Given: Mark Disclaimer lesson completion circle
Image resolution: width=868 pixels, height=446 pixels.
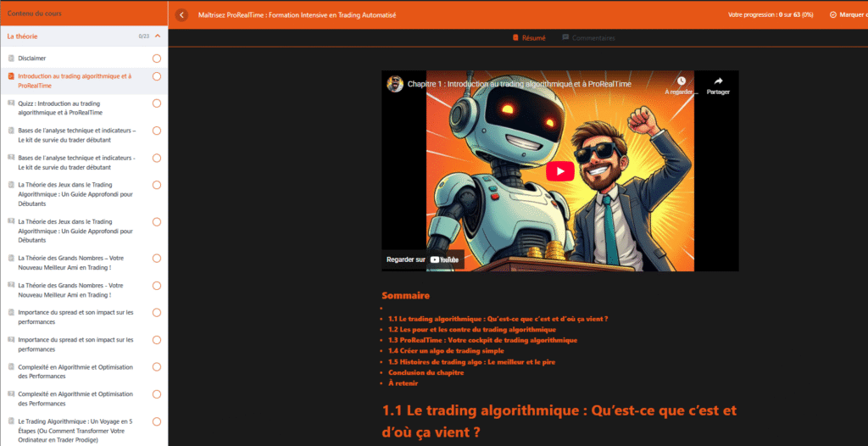Looking at the screenshot, I should pyautogui.click(x=157, y=59).
